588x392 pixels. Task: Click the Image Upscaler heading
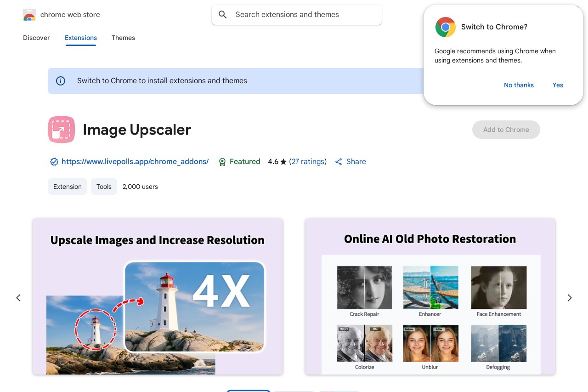click(137, 130)
